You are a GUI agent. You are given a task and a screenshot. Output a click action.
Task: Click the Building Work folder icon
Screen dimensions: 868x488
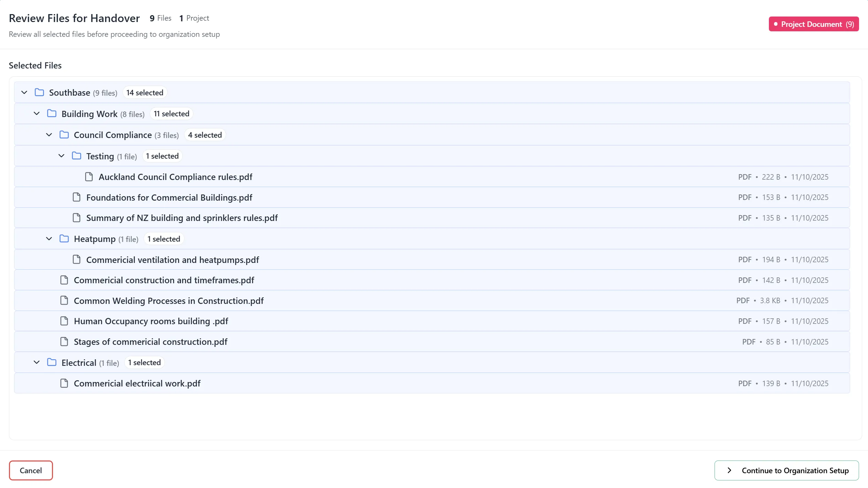[x=51, y=114]
